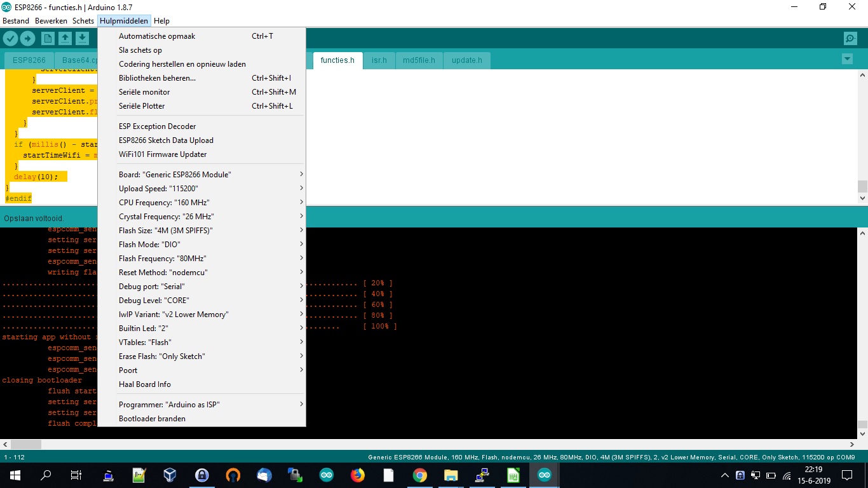Screen dimensions: 868x488
Task: Click the Save sketch (down arrow) icon
Action: (82, 39)
